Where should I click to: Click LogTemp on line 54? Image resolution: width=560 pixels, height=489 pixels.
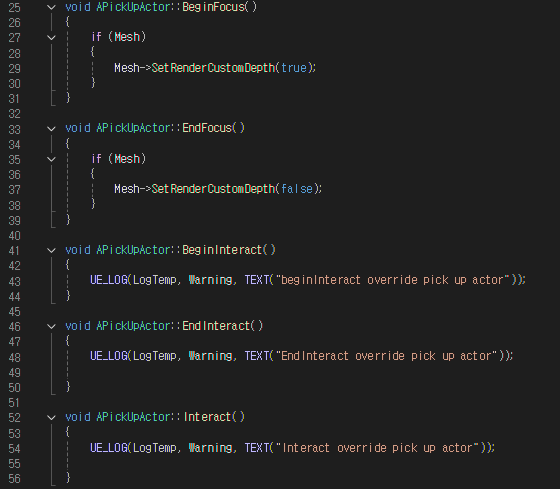click(x=154, y=448)
